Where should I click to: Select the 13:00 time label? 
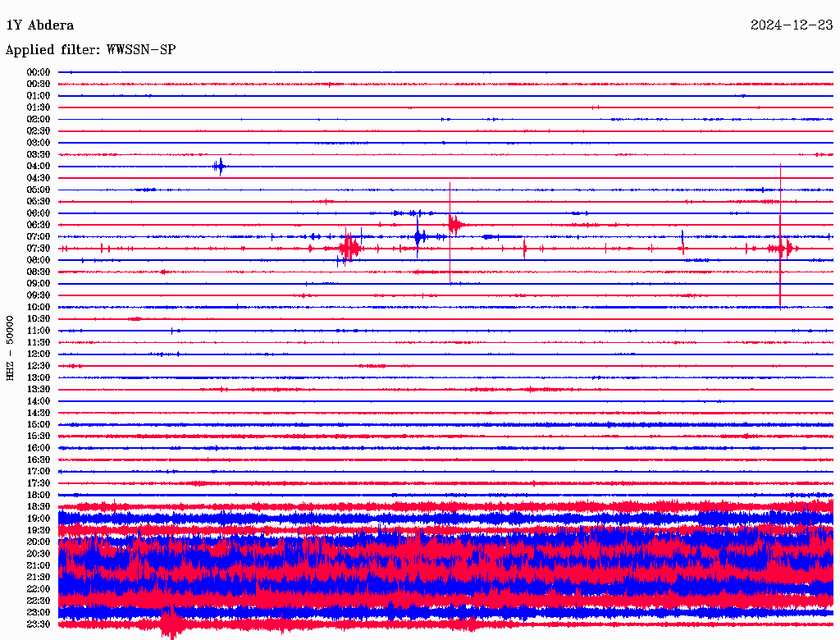(x=39, y=378)
